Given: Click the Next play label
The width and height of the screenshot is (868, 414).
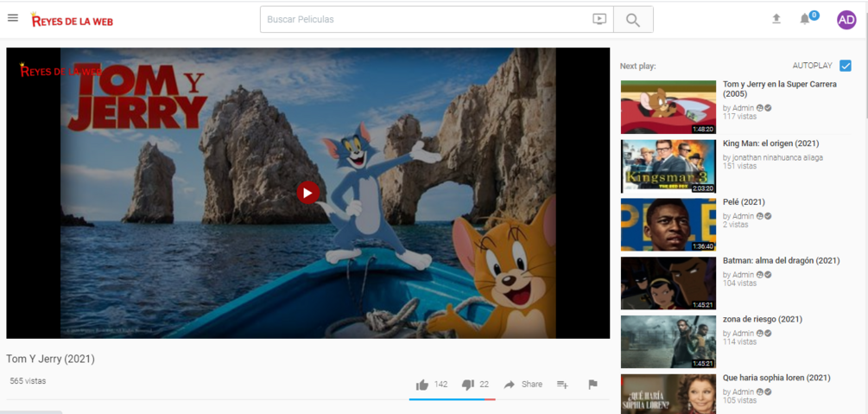Looking at the screenshot, I should 637,66.
